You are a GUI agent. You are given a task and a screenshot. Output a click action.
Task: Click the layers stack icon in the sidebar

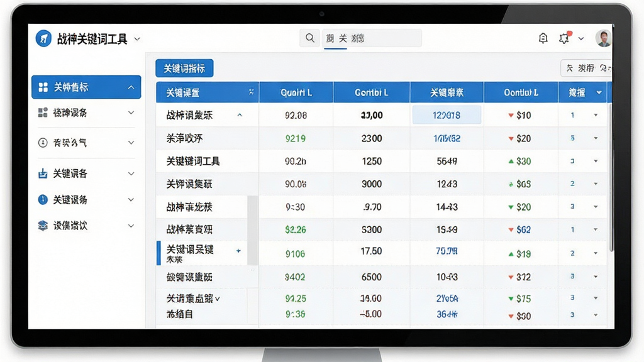tap(43, 226)
